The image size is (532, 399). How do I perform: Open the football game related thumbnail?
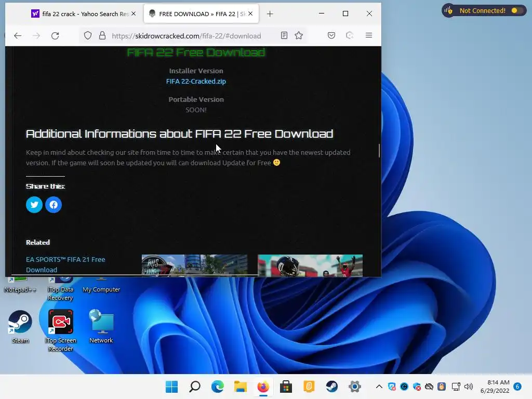pos(310,265)
